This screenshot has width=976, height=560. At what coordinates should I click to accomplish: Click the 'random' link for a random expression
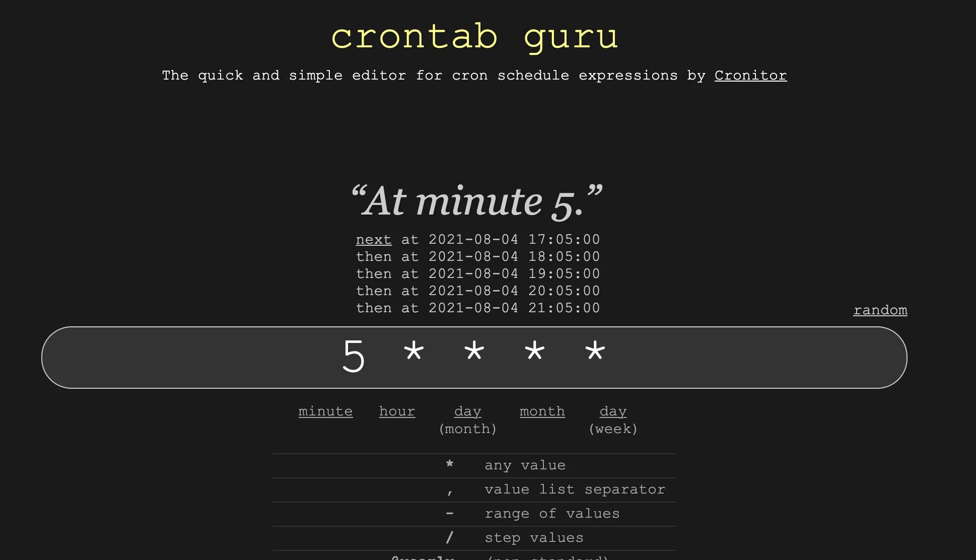880,309
